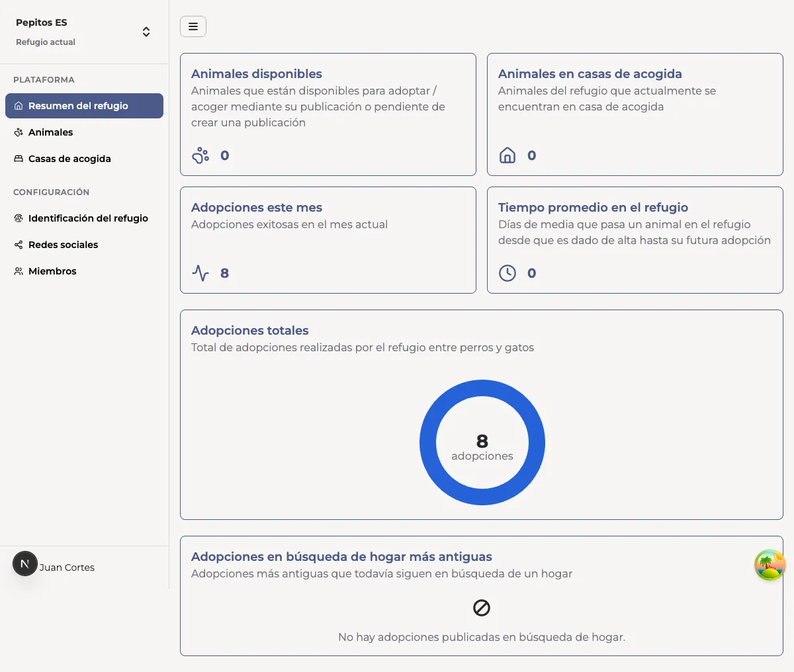Click the Refugio actual subtitle
The image size is (794, 672).
pyautogui.click(x=46, y=42)
